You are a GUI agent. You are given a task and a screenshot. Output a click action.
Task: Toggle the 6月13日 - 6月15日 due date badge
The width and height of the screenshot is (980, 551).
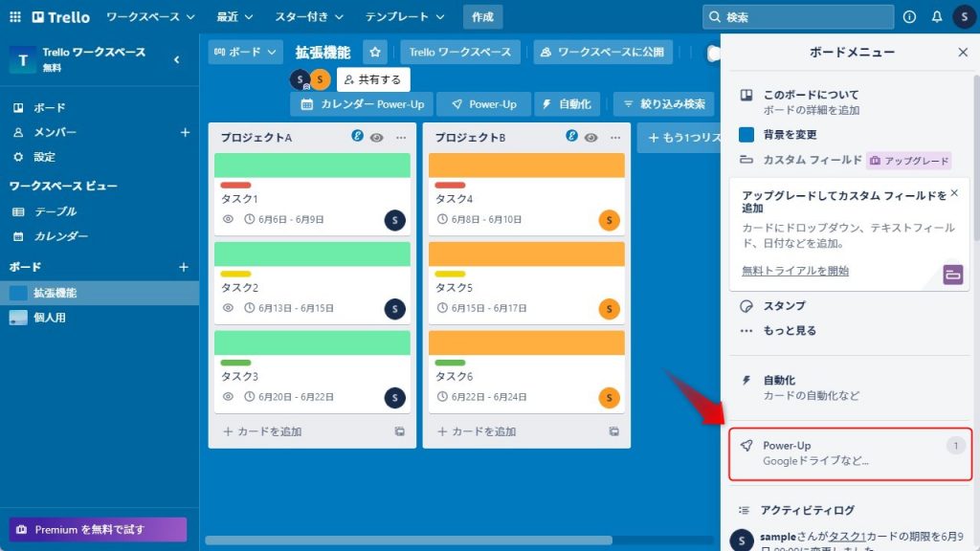pos(289,308)
